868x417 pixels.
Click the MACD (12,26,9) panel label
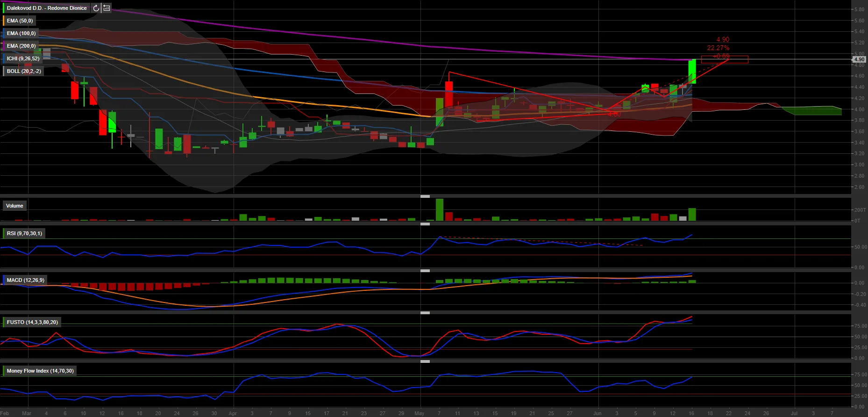pyautogui.click(x=25, y=280)
